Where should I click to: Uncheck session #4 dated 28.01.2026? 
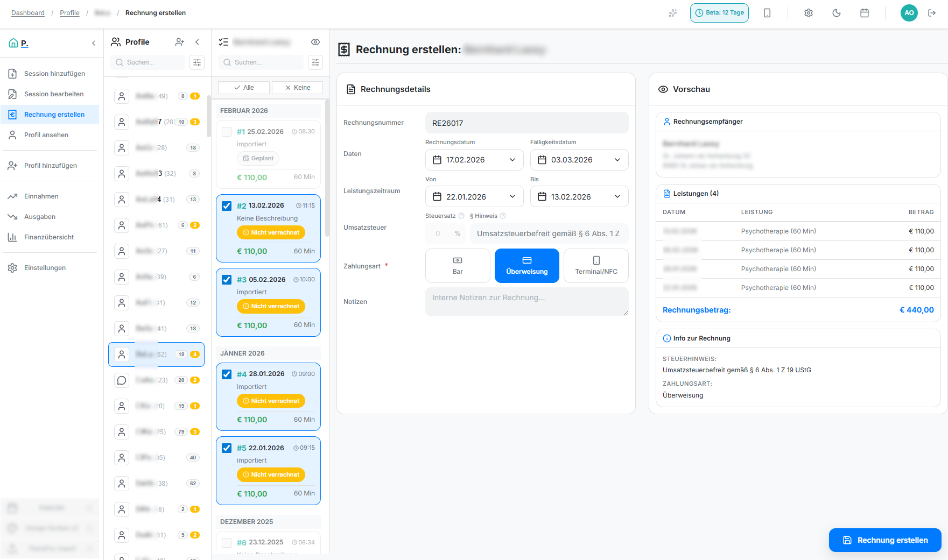point(227,374)
